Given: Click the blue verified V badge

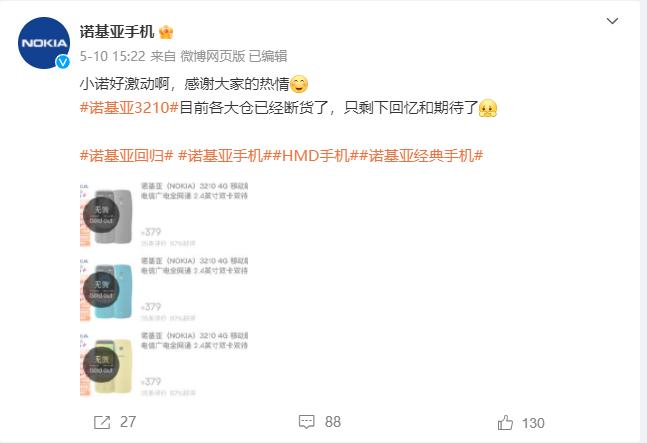Looking at the screenshot, I should pos(63,62).
